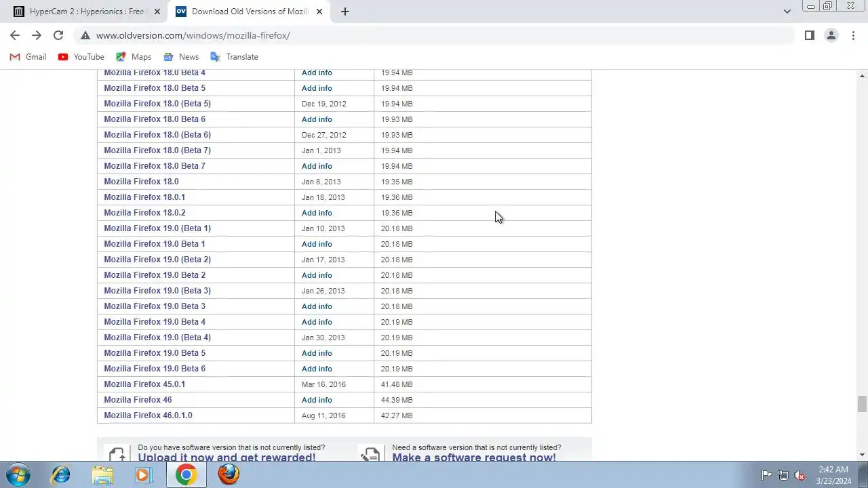Open Mozilla Firefox 18.0.1 link
The width and height of the screenshot is (868, 488).
144,197
